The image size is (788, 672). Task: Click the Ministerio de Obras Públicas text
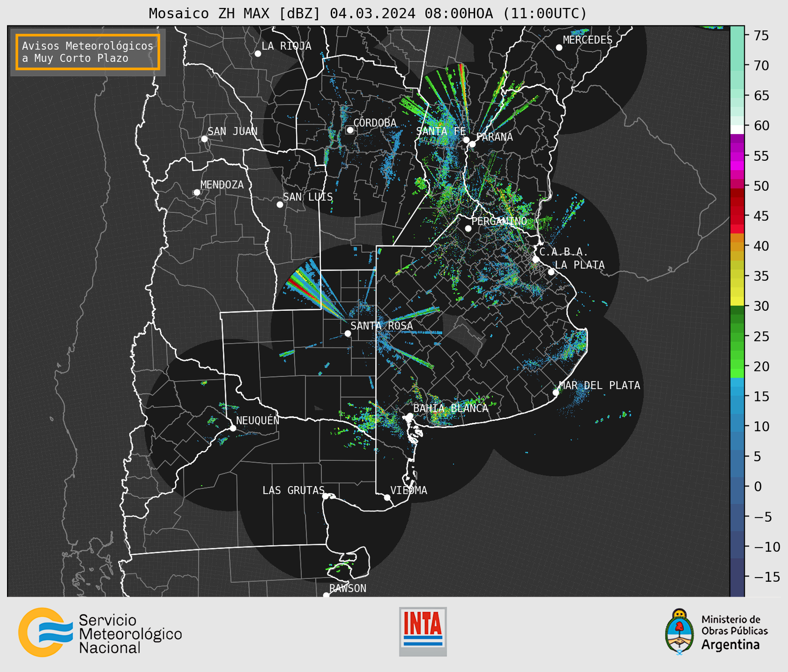click(x=734, y=625)
